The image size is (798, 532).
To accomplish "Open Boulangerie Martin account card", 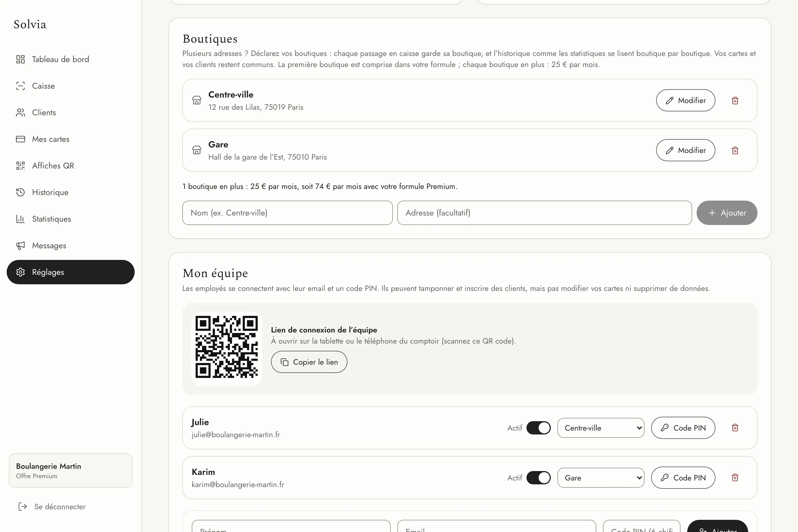I will tap(71, 470).
